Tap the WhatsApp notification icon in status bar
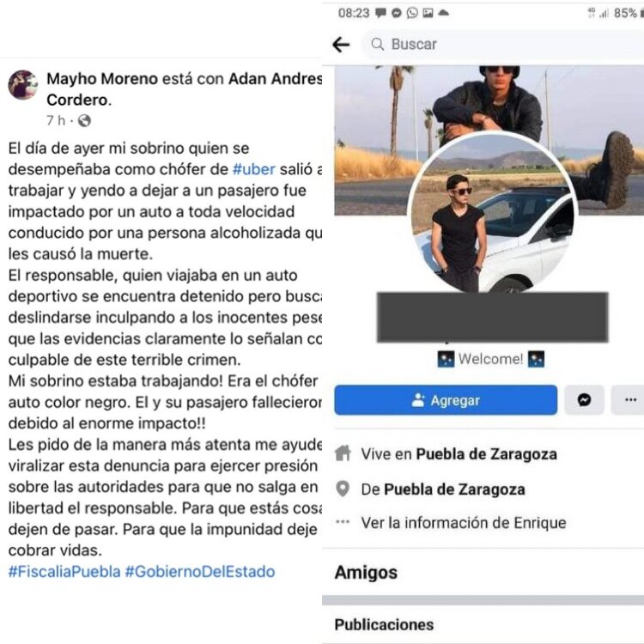644x644 pixels. tap(412, 13)
